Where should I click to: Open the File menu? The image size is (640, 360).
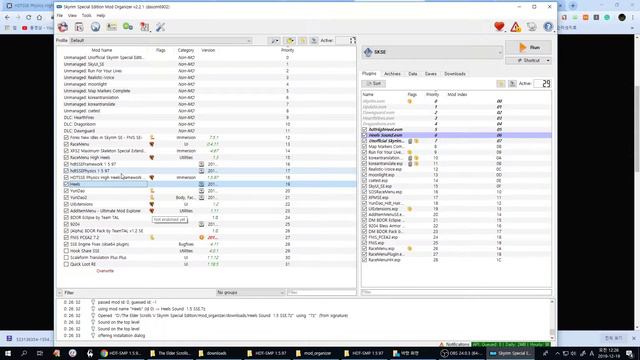[60, 16]
